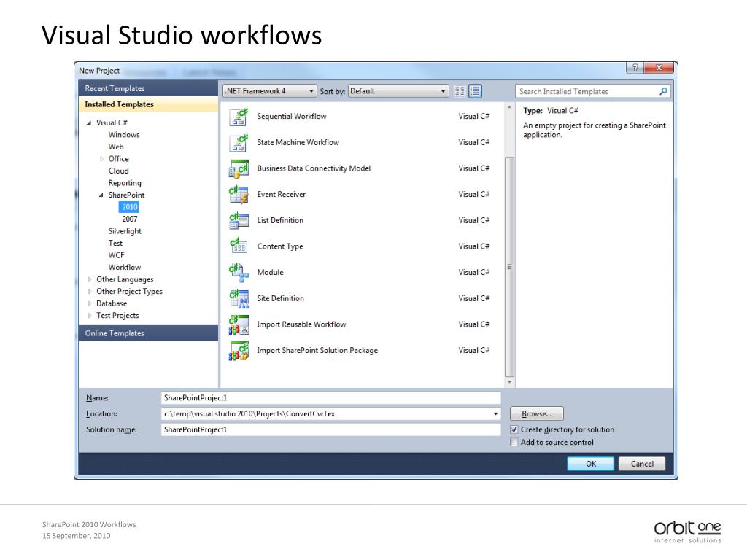Open the Sort by Default dropdown

pos(398,91)
